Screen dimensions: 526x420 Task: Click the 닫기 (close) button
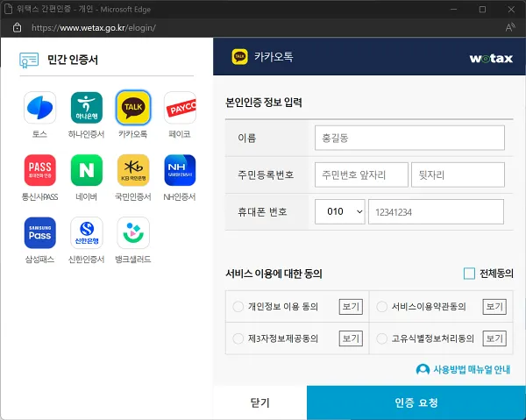(x=260, y=402)
